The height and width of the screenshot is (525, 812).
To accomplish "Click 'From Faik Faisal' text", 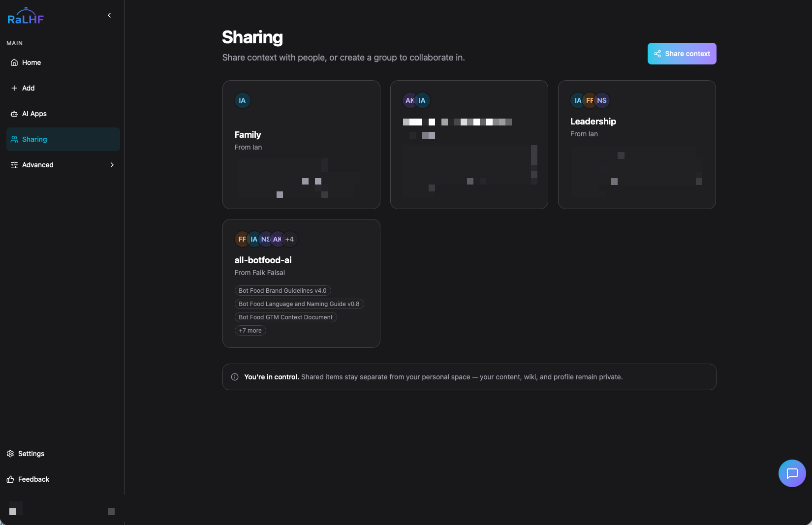I will click(260, 273).
